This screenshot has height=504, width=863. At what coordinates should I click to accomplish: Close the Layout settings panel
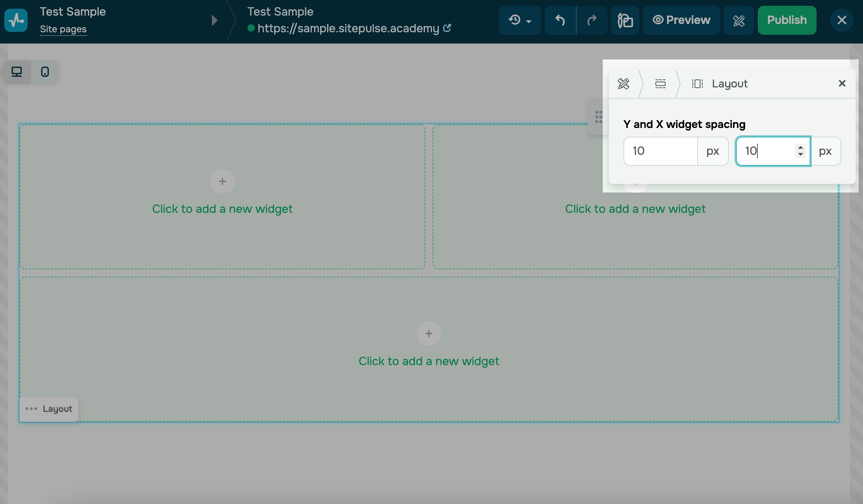pyautogui.click(x=842, y=84)
